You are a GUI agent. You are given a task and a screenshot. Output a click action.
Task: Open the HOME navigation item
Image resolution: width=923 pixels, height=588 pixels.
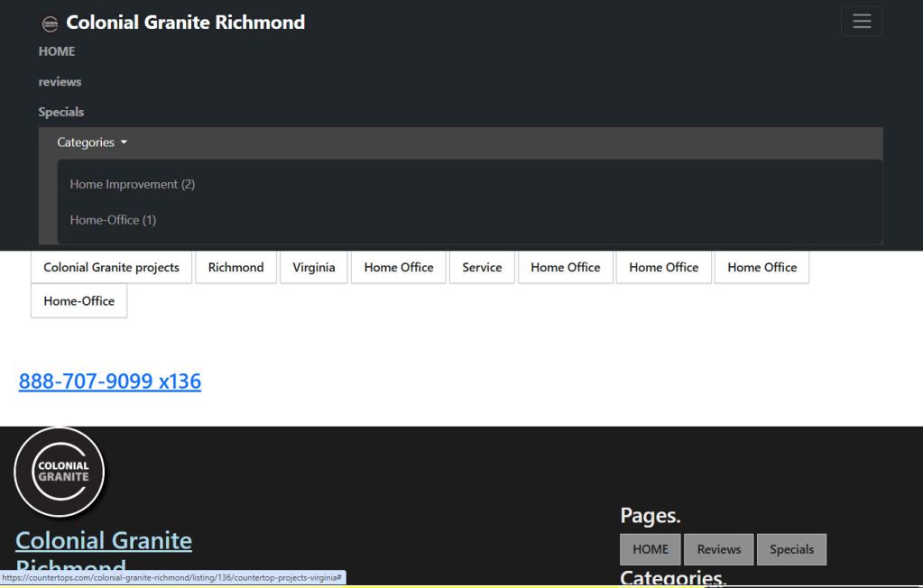click(56, 51)
